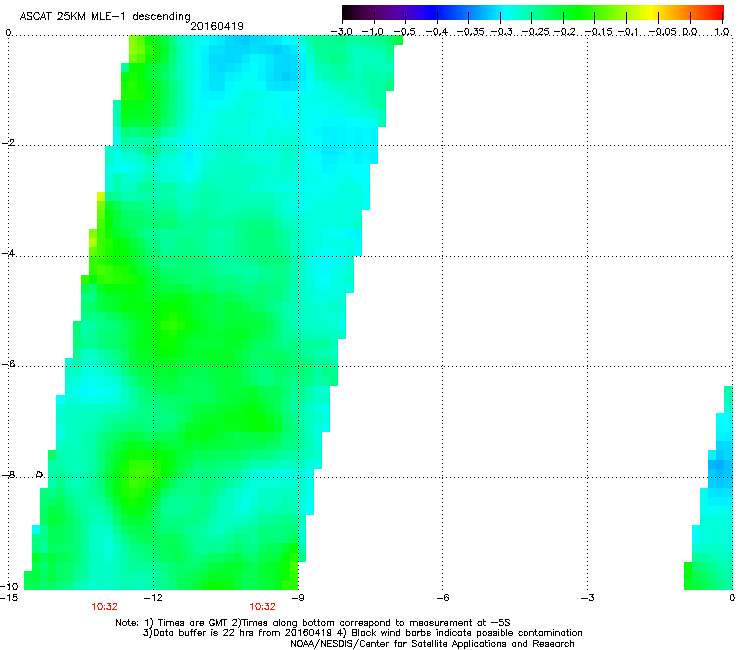
Task: Click the rainbow color scale bar
Action: point(532,12)
